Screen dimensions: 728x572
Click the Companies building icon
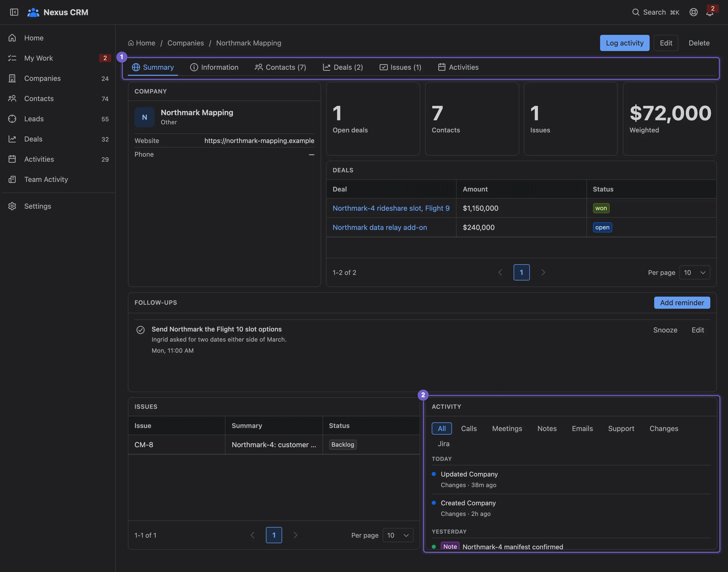(12, 78)
